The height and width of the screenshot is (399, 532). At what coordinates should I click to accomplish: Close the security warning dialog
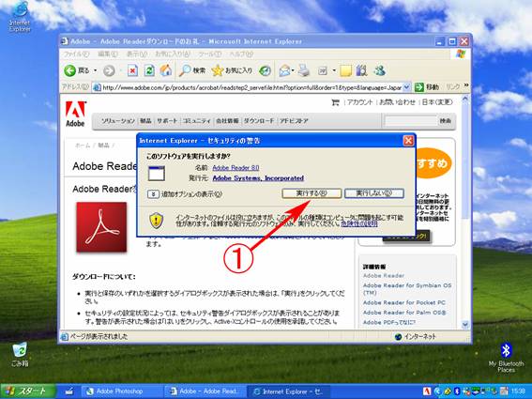(x=408, y=141)
